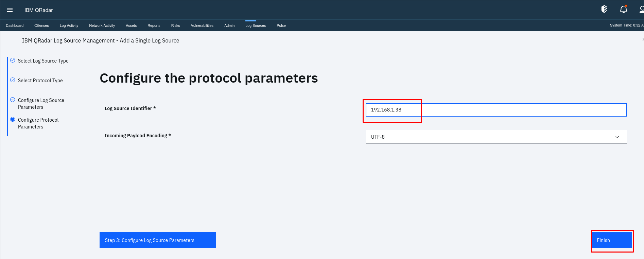This screenshot has width=644, height=259.
Task: Switch to the Risks tab
Action: tap(176, 25)
